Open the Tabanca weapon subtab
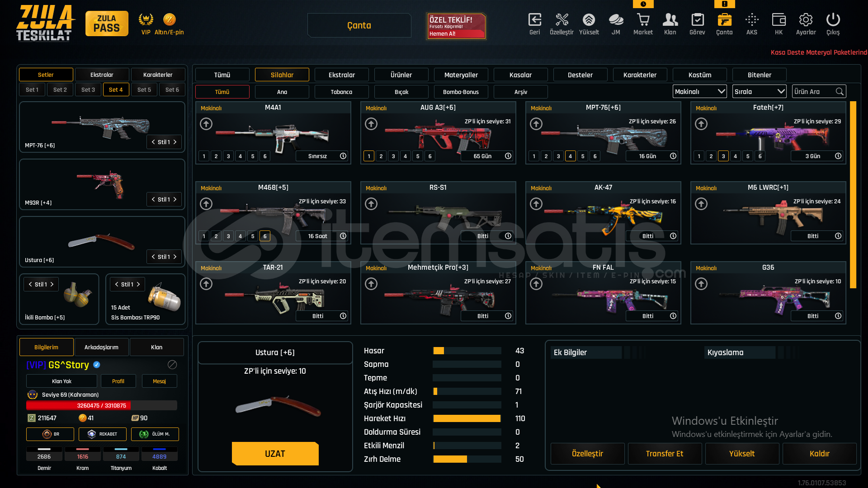 click(342, 92)
